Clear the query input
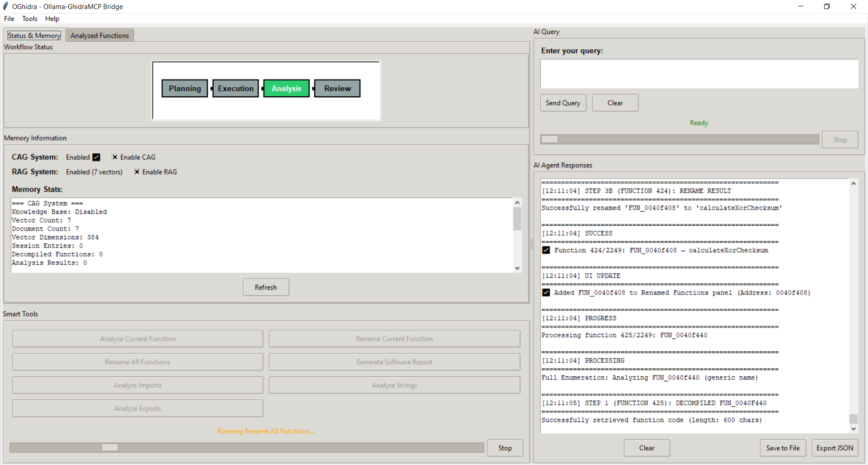 (x=615, y=103)
